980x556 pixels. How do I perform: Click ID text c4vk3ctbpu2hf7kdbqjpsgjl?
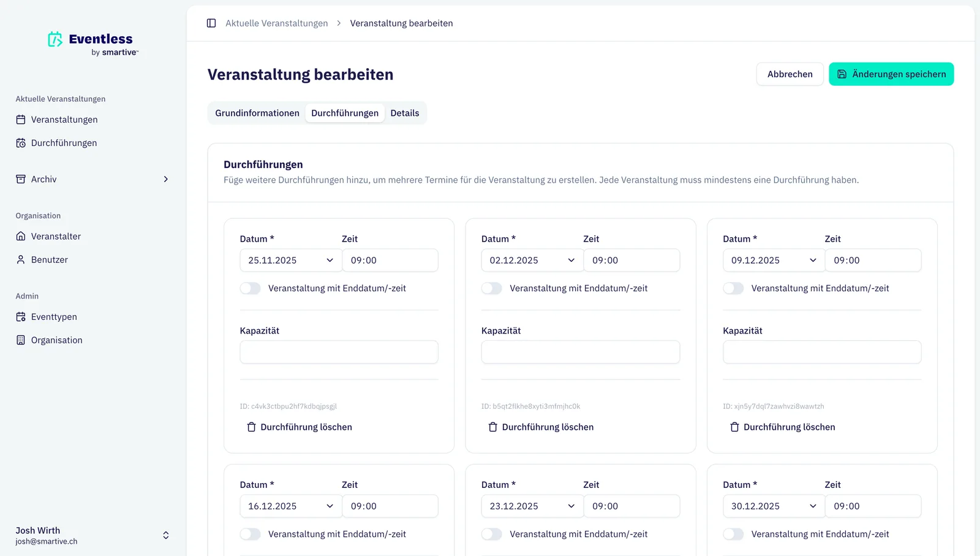point(288,406)
